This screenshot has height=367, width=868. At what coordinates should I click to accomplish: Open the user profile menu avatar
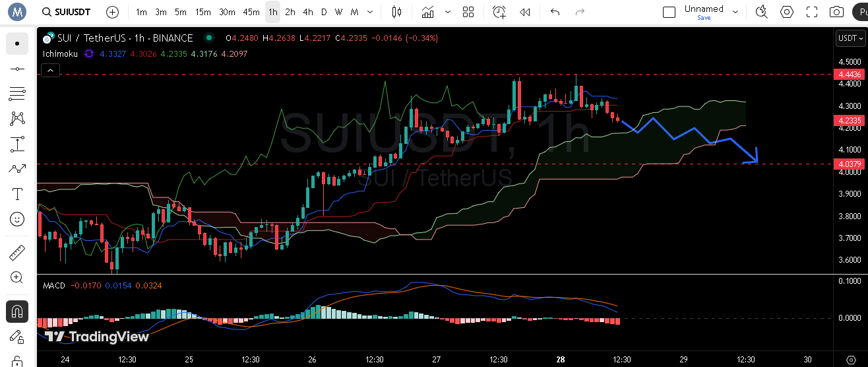(x=16, y=12)
